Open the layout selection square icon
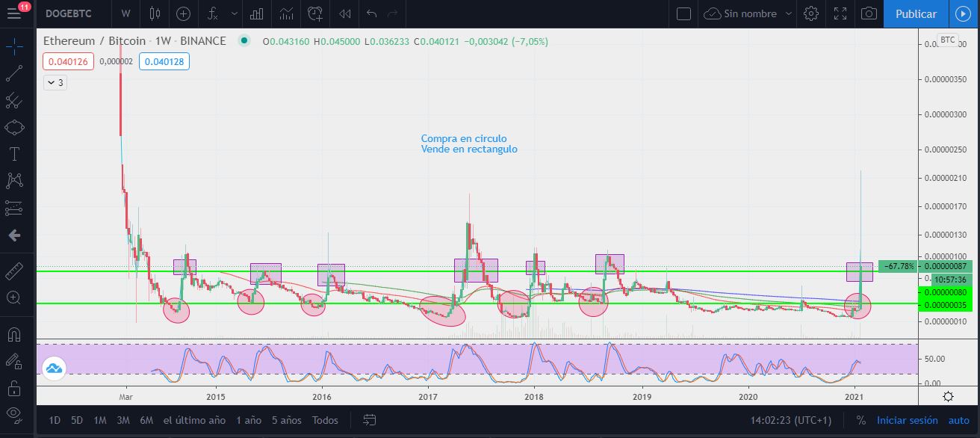The image size is (980, 438). point(683,13)
